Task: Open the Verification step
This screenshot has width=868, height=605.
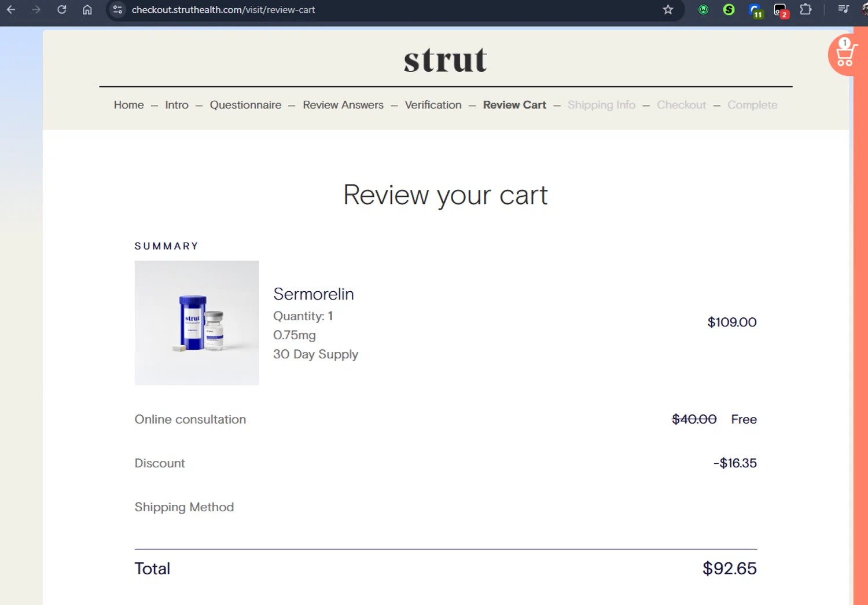Action: [x=433, y=105]
